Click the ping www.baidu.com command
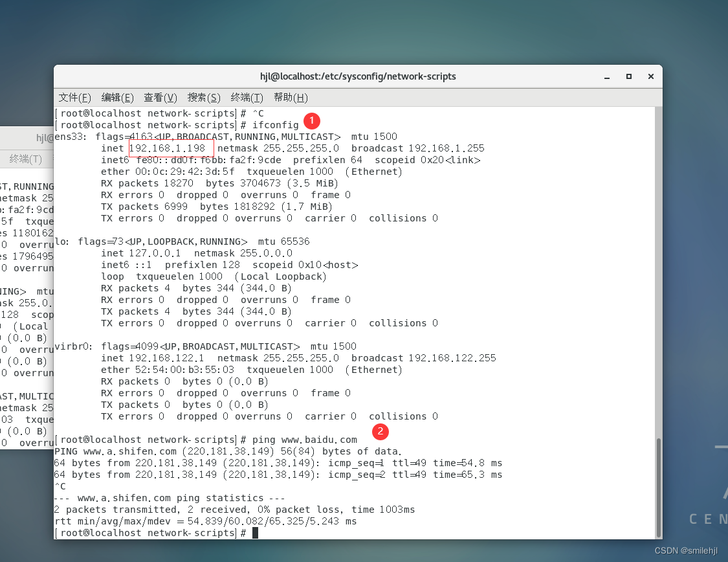Viewport: 728px width, 562px height. 305,440
